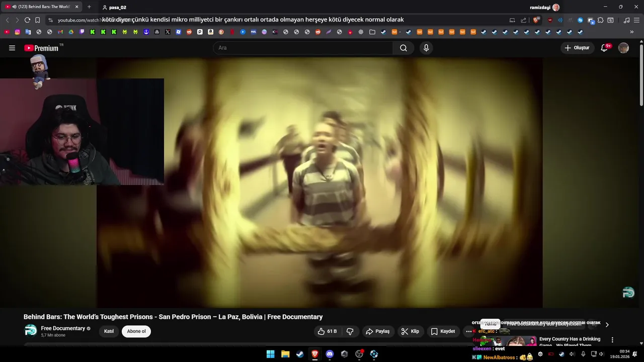The width and height of the screenshot is (644, 362).
Task: Go forward with the browser forward arrow
Action: (x=17, y=20)
